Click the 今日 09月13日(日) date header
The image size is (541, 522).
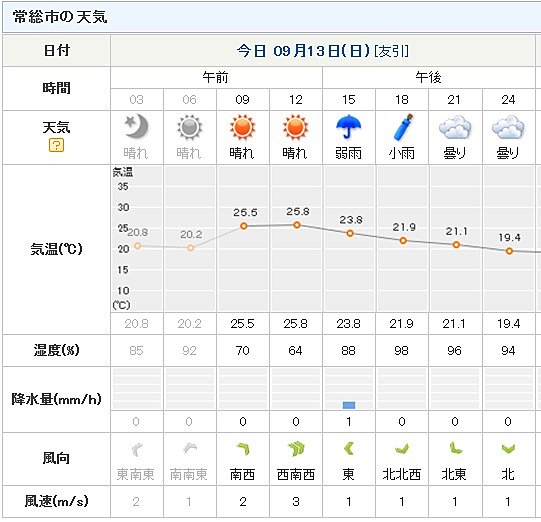303,51
